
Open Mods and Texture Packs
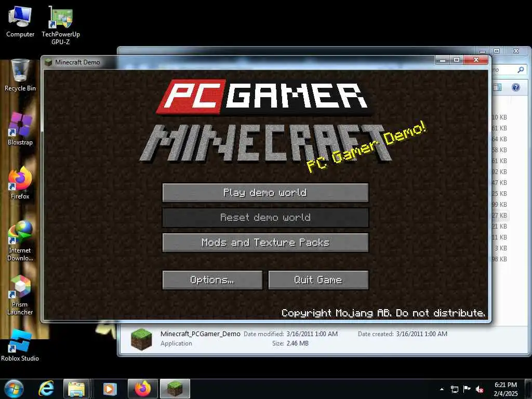(265, 243)
